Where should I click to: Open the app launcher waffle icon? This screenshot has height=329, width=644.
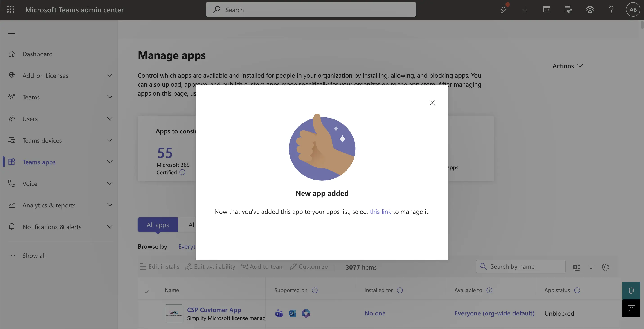pyautogui.click(x=11, y=9)
